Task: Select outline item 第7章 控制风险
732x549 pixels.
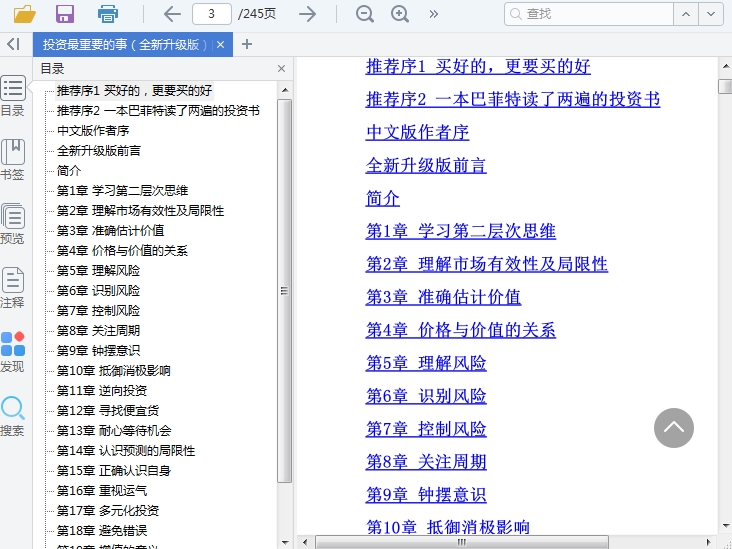Action: tap(99, 310)
